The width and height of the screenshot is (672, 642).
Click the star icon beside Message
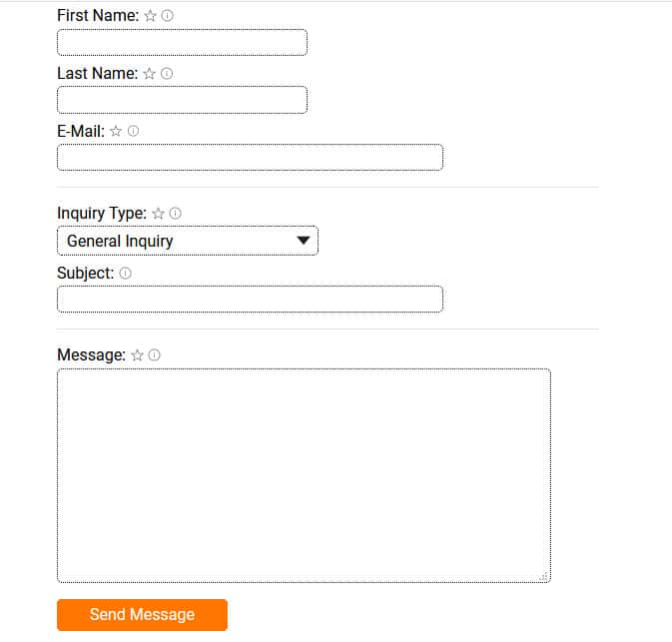(x=138, y=354)
